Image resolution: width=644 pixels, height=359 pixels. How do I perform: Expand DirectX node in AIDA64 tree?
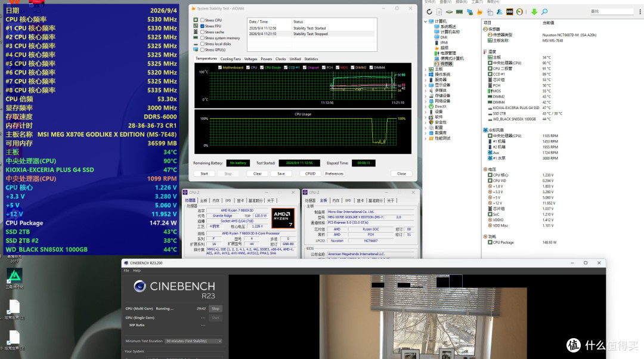tap(426, 106)
